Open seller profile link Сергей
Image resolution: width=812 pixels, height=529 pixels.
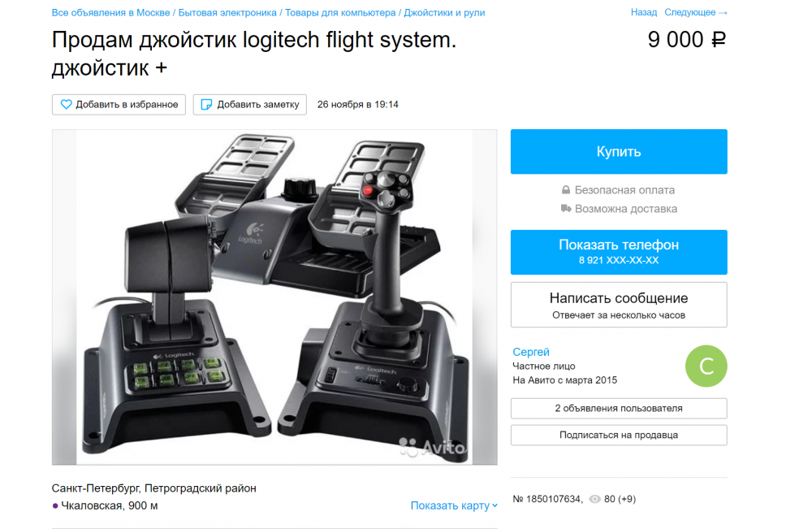(531, 352)
